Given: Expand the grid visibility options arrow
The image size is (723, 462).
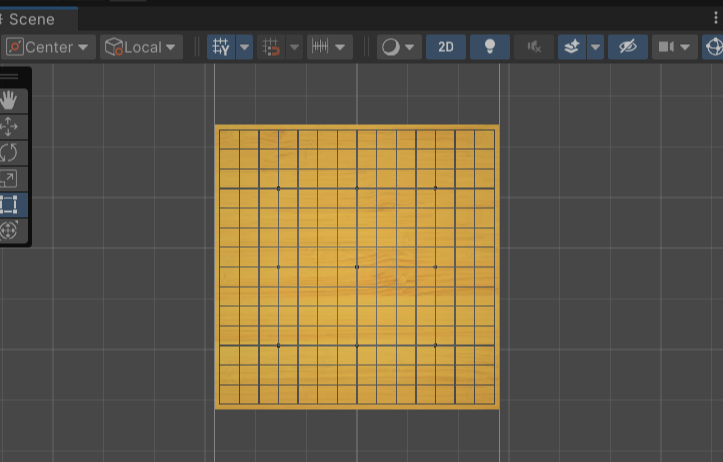Looking at the screenshot, I should [x=244, y=47].
